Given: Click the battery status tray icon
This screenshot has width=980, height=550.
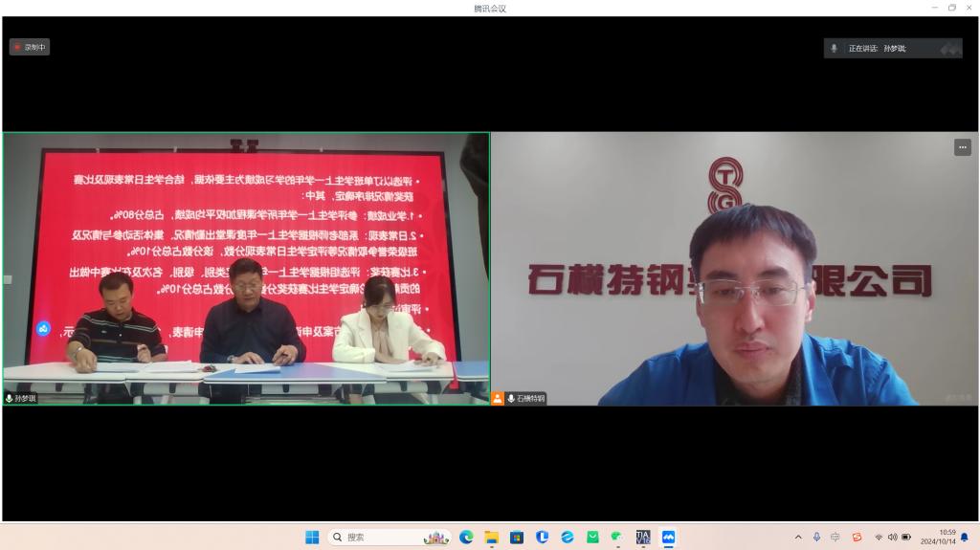Looking at the screenshot, I should pyautogui.click(x=906, y=538).
